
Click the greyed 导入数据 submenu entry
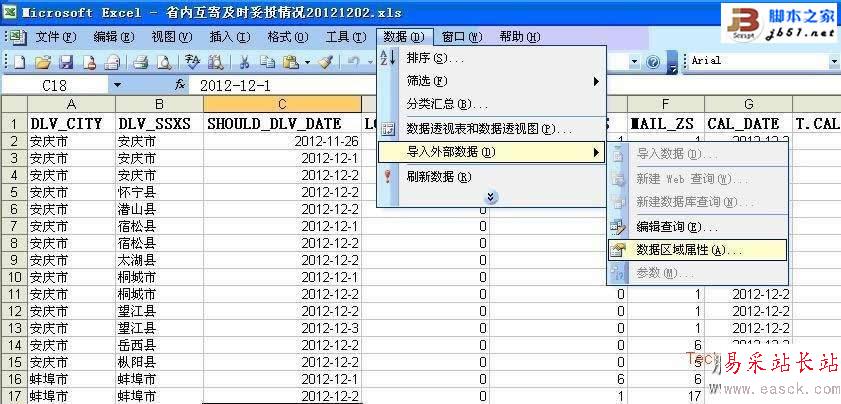click(x=697, y=155)
